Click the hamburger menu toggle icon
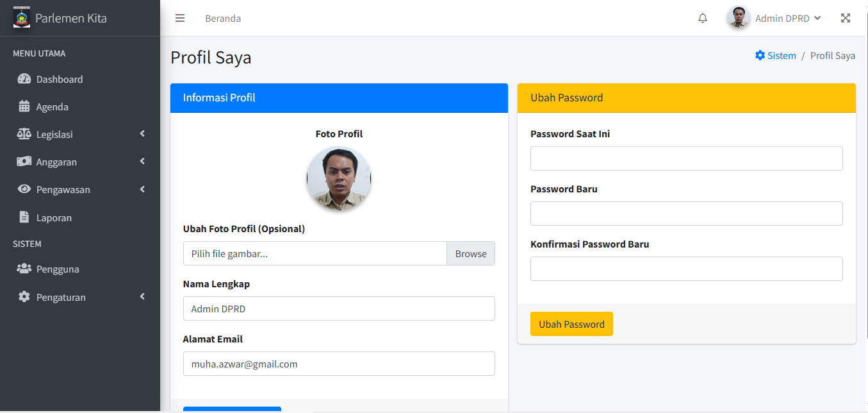This screenshot has height=413, width=868. coord(180,18)
